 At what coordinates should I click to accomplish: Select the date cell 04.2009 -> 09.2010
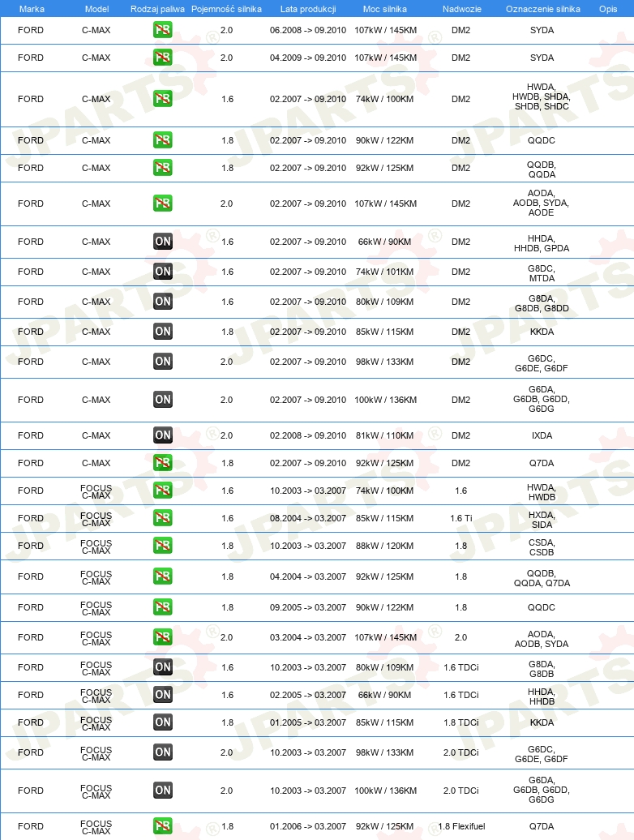[x=308, y=58]
